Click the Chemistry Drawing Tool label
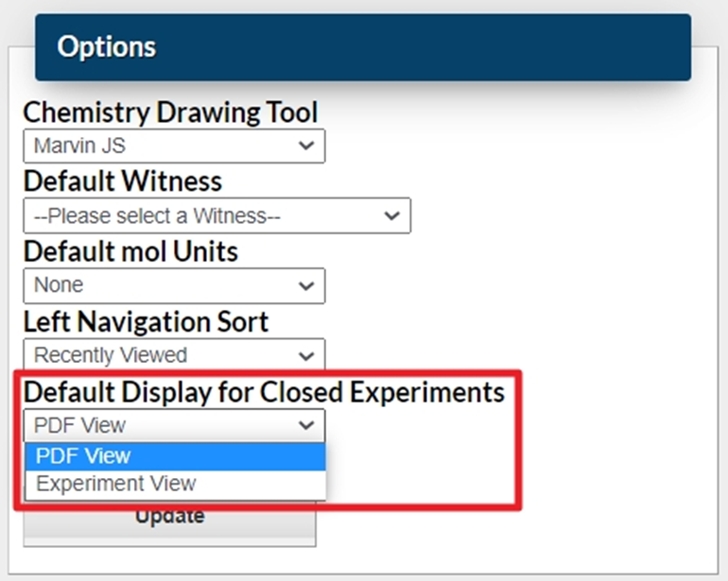The width and height of the screenshot is (728, 581). [x=170, y=112]
